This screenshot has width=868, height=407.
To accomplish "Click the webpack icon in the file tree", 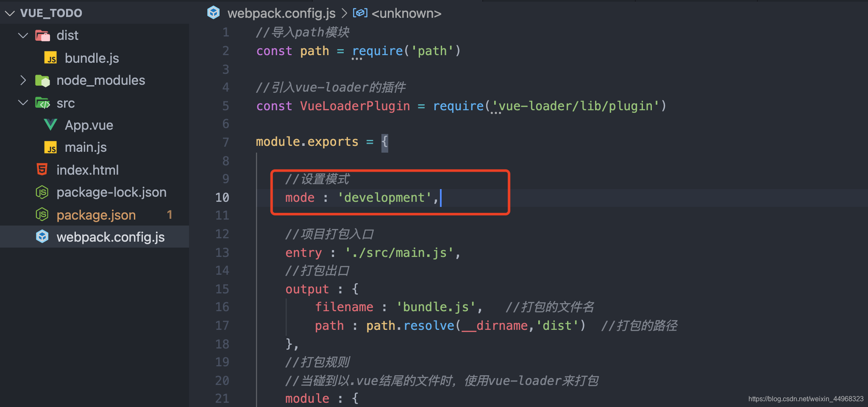I will tap(42, 237).
